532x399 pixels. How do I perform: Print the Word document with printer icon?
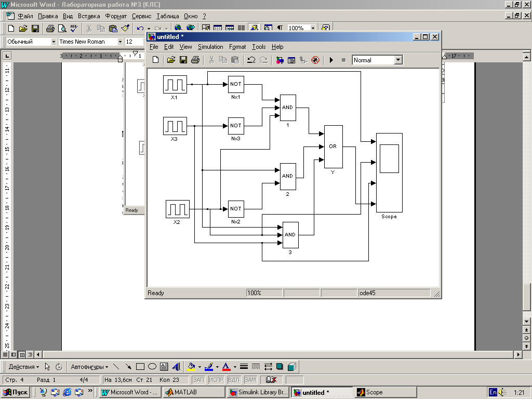click(50, 29)
